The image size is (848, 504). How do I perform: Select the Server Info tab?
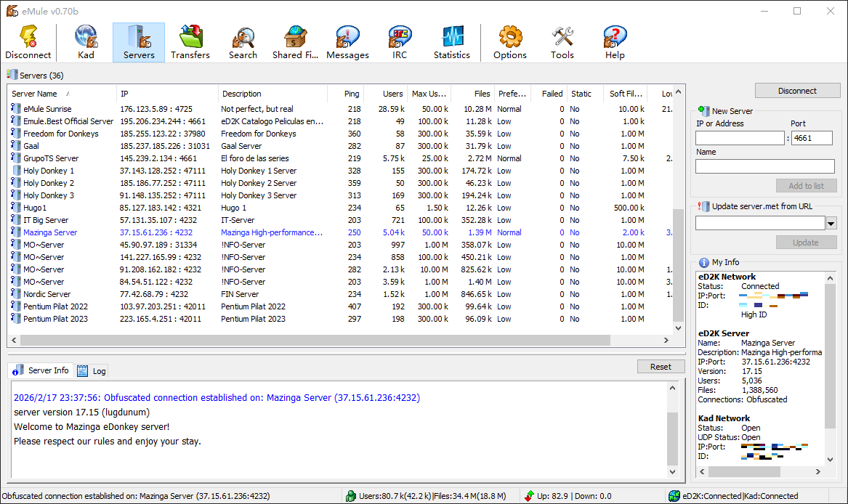coord(41,371)
